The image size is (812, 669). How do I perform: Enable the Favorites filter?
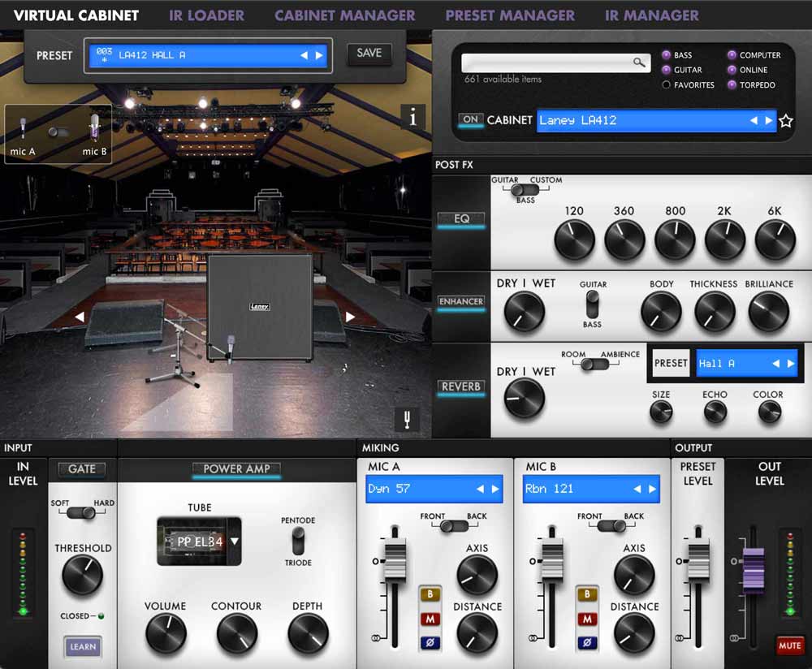pos(666,85)
